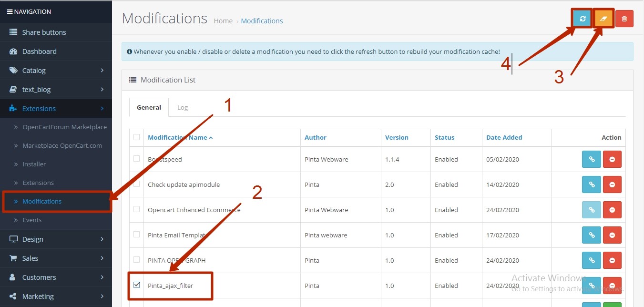Click link button for Pinta Email Template
The image size is (644, 307).
tap(592, 235)
